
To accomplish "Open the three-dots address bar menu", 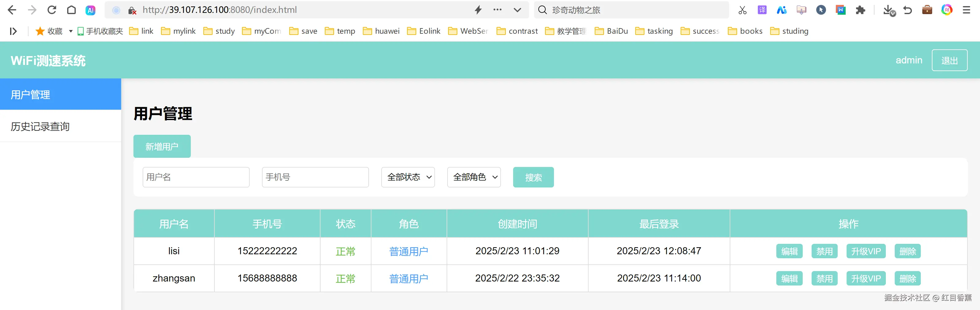I will [497, 10].
